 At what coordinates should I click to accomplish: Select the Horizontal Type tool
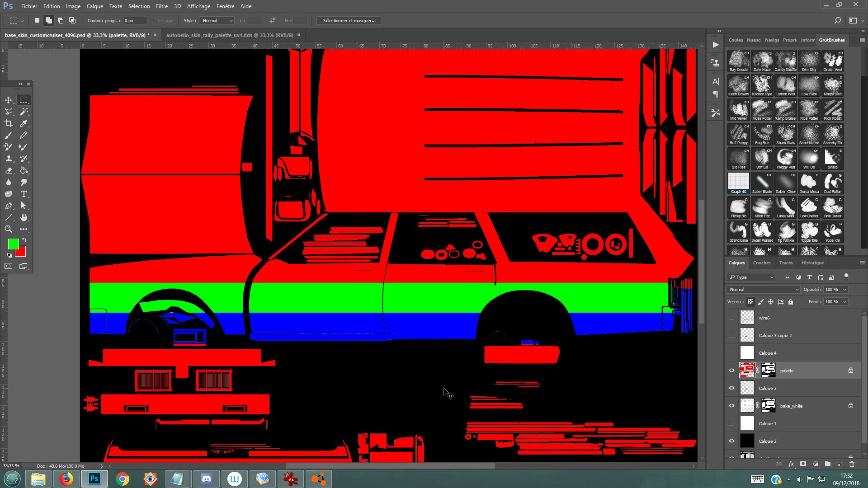coord(24,194)
